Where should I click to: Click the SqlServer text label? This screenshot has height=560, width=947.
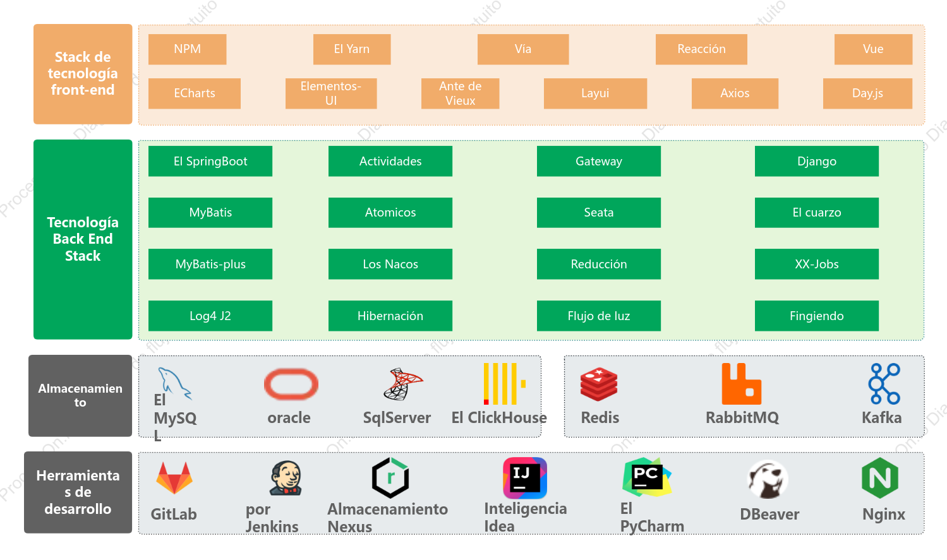(397, 418)
